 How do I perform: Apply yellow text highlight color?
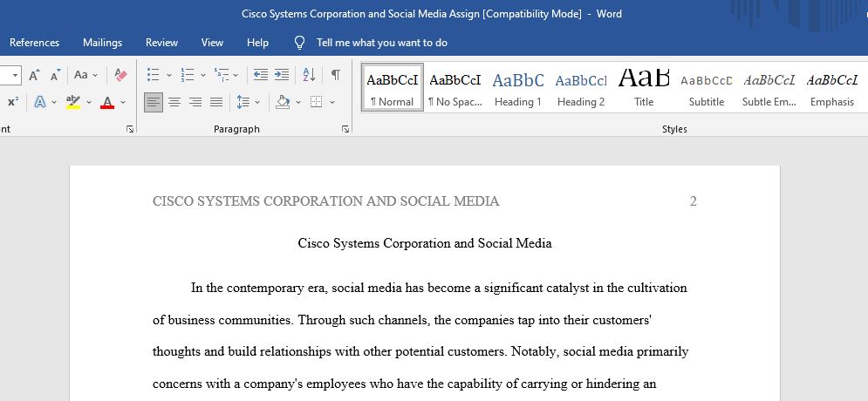[73, 102]
